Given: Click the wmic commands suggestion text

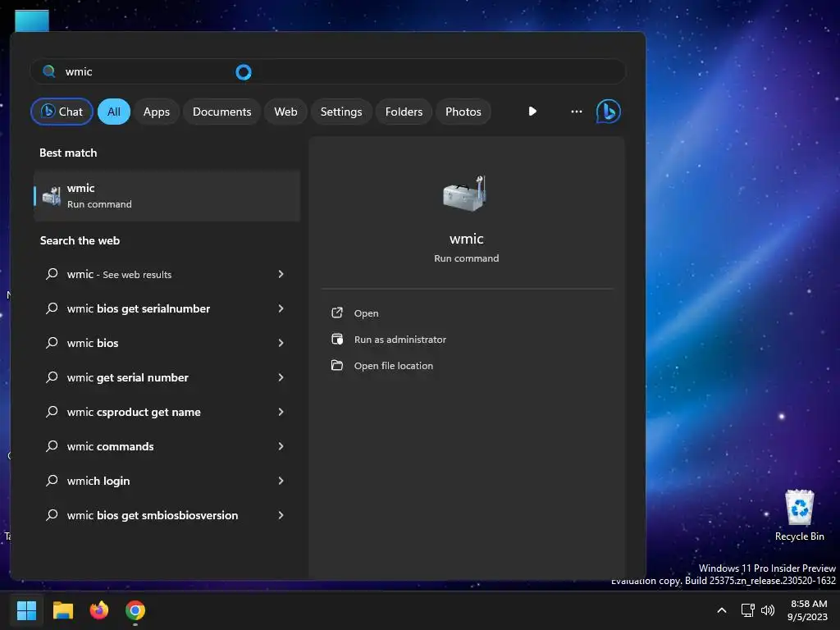Looking at the screenshot, I should pos(110,446).
